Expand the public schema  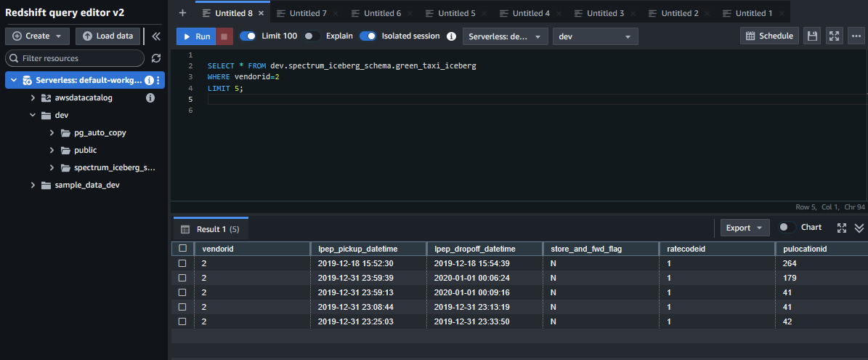tap(52, 150)
